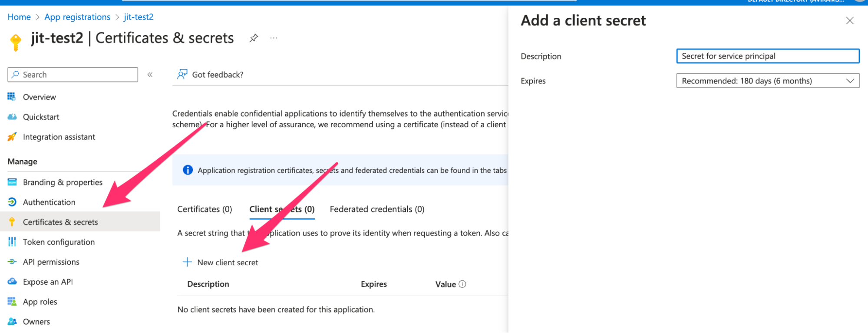This screenshot has height=333, width=868.
Task: Click the Manage section heading
Action: [x=22, y=162]
